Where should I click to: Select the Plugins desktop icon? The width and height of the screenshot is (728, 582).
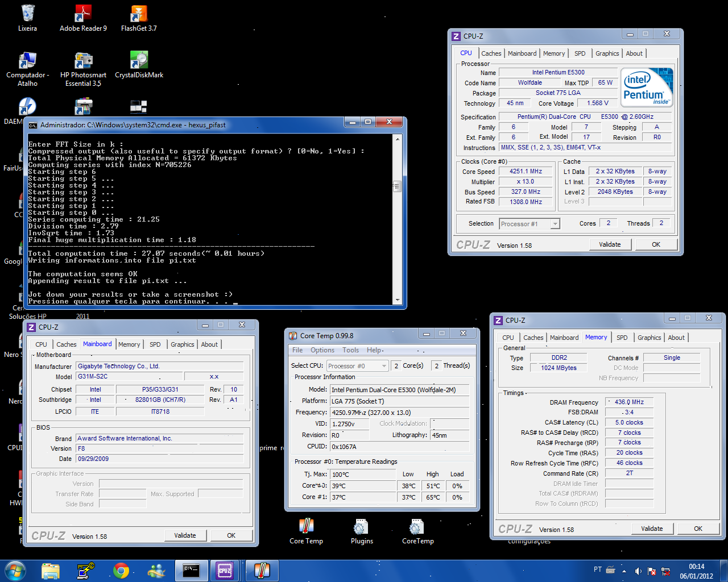(x=362, y=531)
